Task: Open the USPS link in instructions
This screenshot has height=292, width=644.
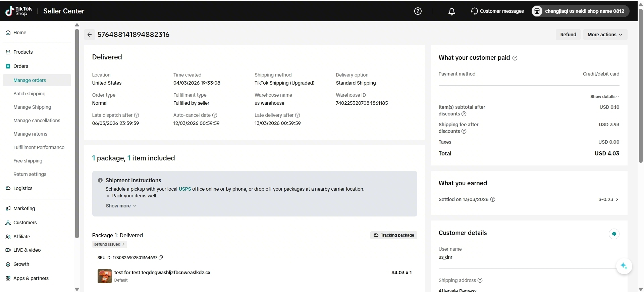Action: (184, 189)
